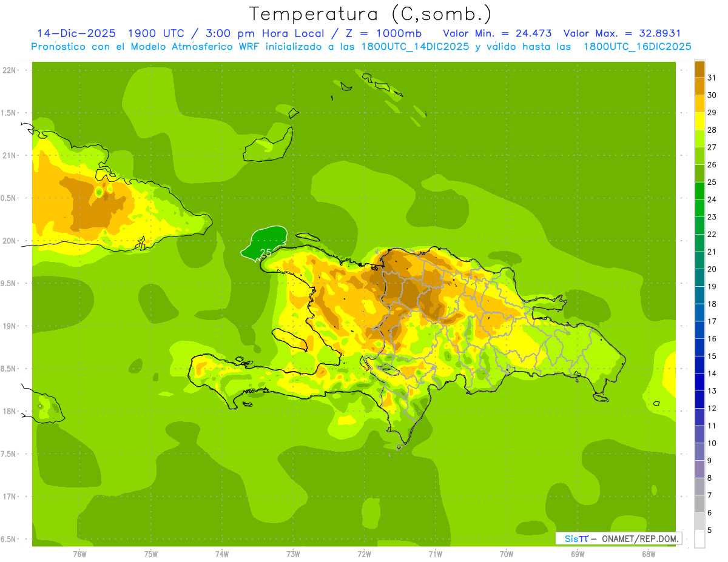728x562 pixels.
Task: Click the legend color band between 30 and 31
Action: coord(699,86)
